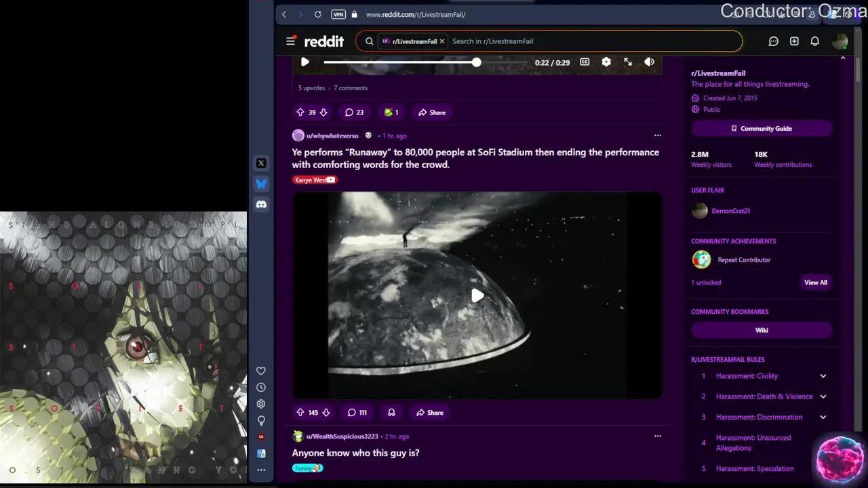
Task: Open browser settings gear in sidebar
Action: click(261, 404)
